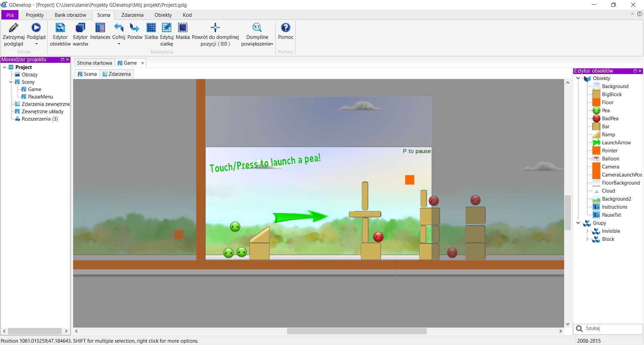644x345 pixels.
Task: Open the Cofnij dropdown arrow
Action: 118,44
